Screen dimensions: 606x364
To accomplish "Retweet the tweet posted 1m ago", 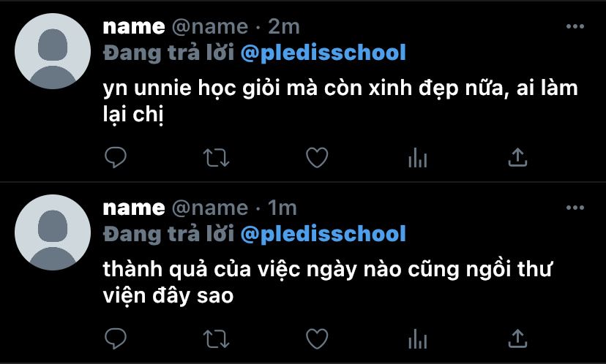I will coord(216,339).
